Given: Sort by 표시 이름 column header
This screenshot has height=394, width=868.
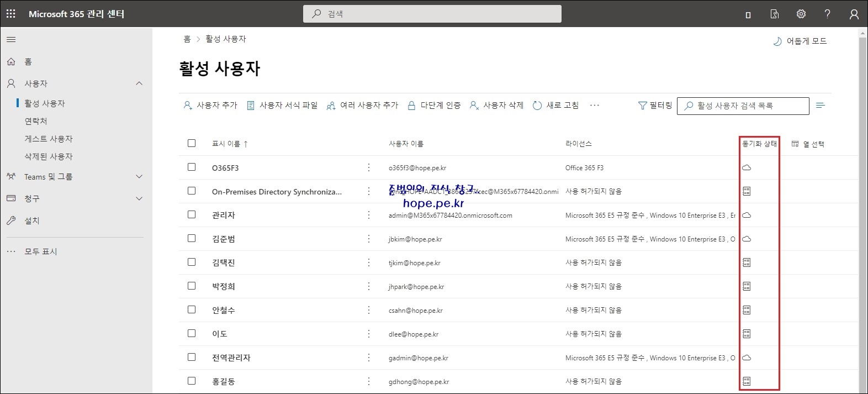Looking at the screenshot, I should tap(230, 144).
